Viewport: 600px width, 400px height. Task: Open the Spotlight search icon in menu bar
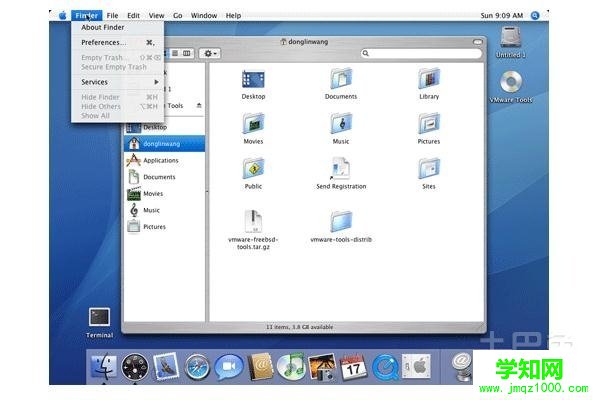coord(535,15)
